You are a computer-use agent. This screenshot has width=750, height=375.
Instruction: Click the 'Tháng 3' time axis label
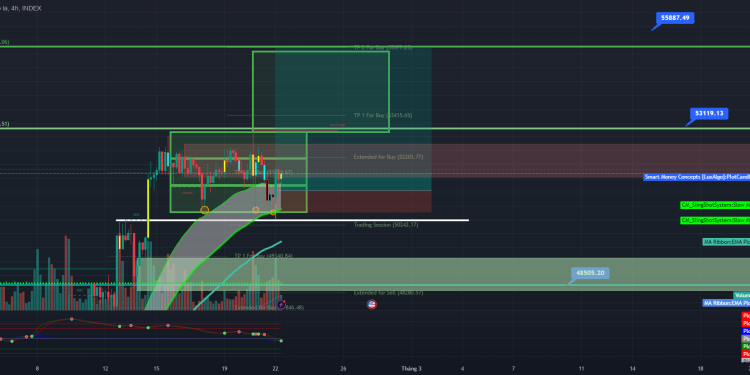pyautogui.click(x=411, y=369)
